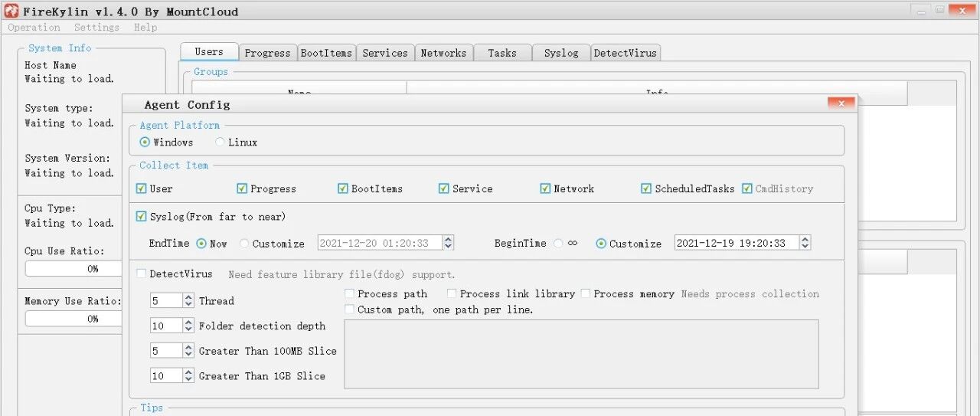The image size is (980, 416).
Task: Close the Agent Config dialog
Action: tap(841, 103)
